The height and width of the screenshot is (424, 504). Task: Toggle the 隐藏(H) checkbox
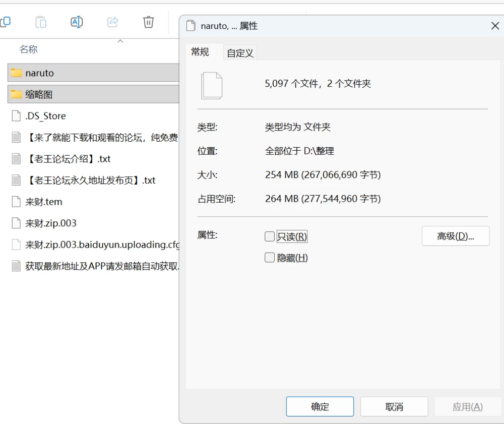[269, 258]
